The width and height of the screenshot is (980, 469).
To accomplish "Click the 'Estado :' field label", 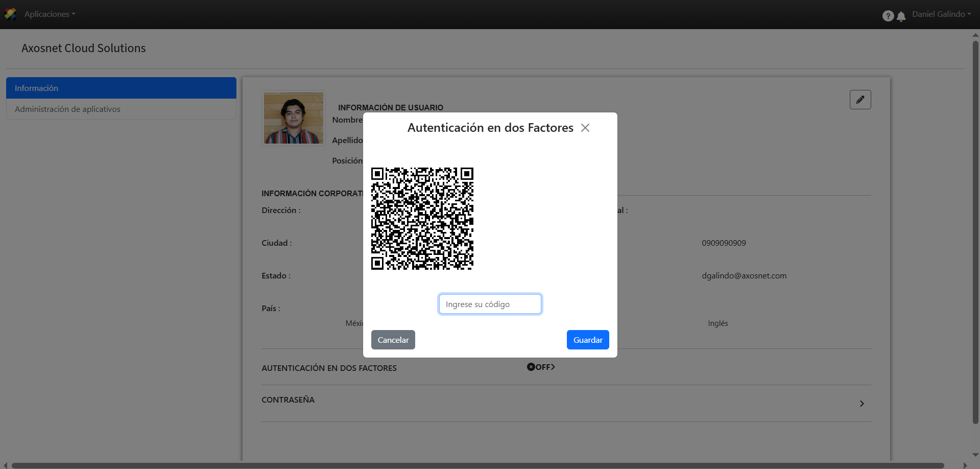I will click(x=276, y=275).
